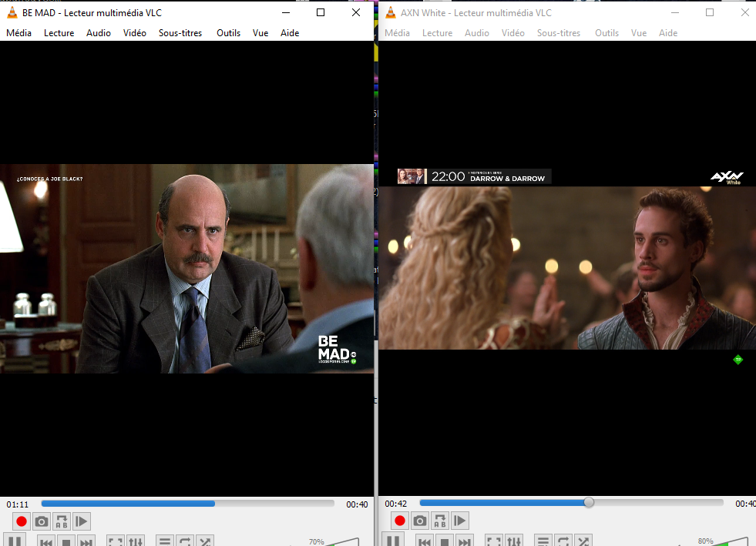The image size is (756, 546).
Task: Stop playback in the BE MAD window
Action: click(x=66, y=541)
